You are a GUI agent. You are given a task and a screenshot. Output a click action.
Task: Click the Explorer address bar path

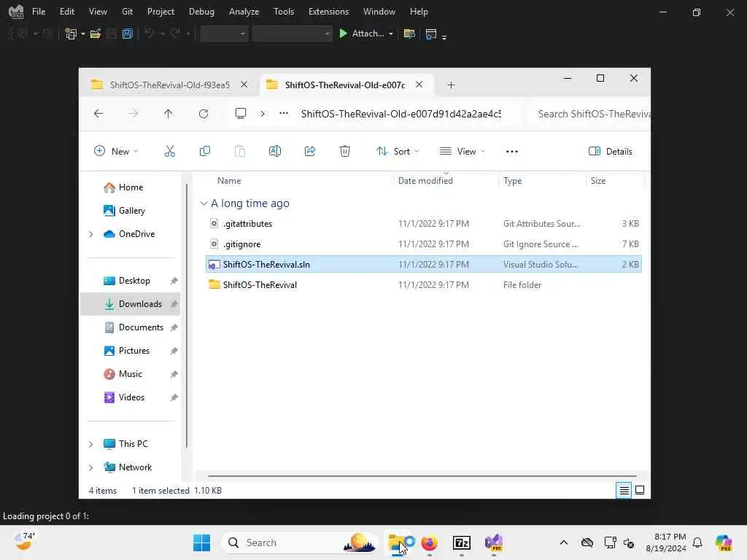click(400, 114)
